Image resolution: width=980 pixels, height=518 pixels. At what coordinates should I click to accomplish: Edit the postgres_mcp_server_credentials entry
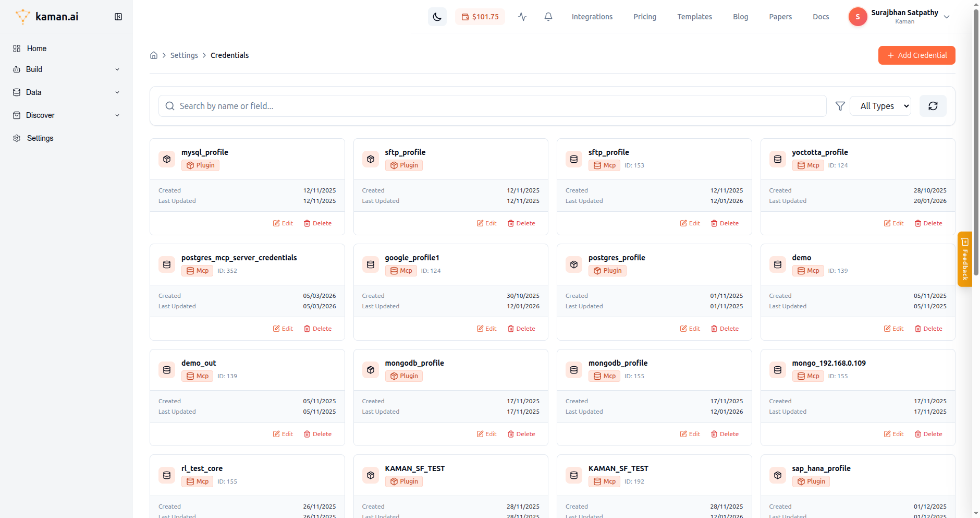283,329
